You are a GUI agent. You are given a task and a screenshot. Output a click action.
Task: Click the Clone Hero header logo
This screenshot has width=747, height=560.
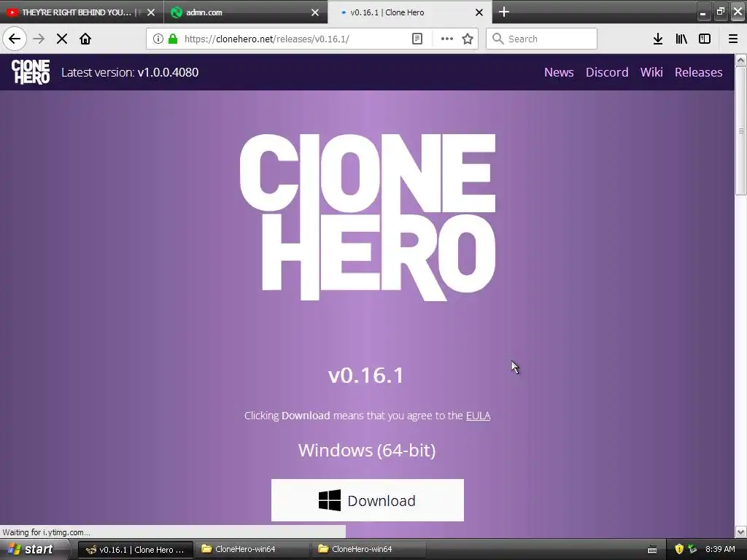[x=31, y=72]
